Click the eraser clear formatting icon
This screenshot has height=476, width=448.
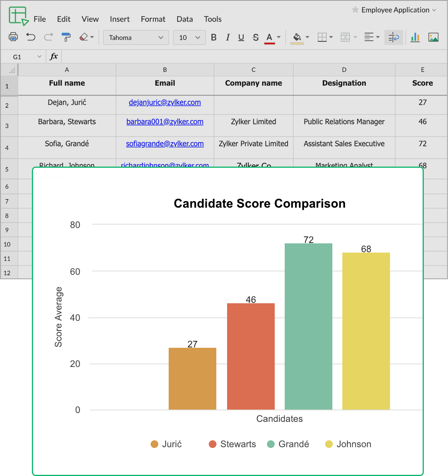83,37
